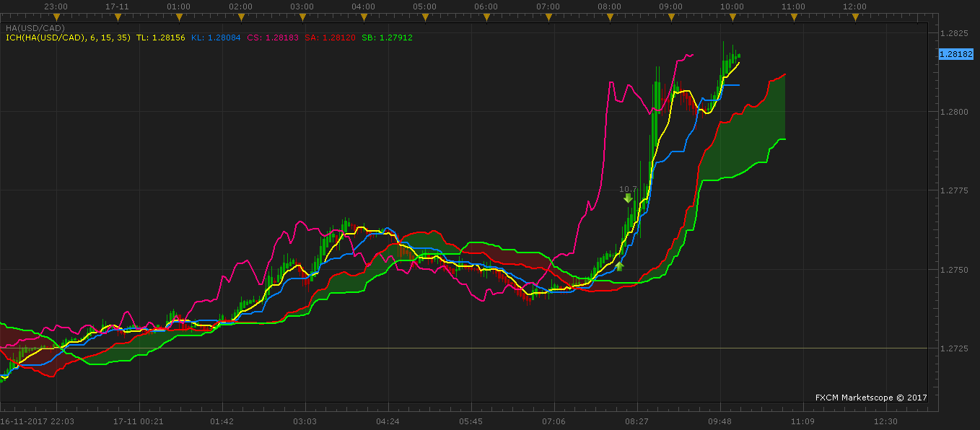980x430 pixels.
Task: Click the yellow TL: 1.28156 legend value
Action: 160,37
